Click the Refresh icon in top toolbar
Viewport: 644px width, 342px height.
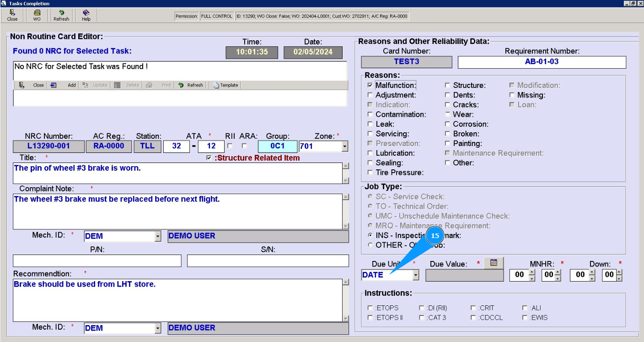click(61, 15)
